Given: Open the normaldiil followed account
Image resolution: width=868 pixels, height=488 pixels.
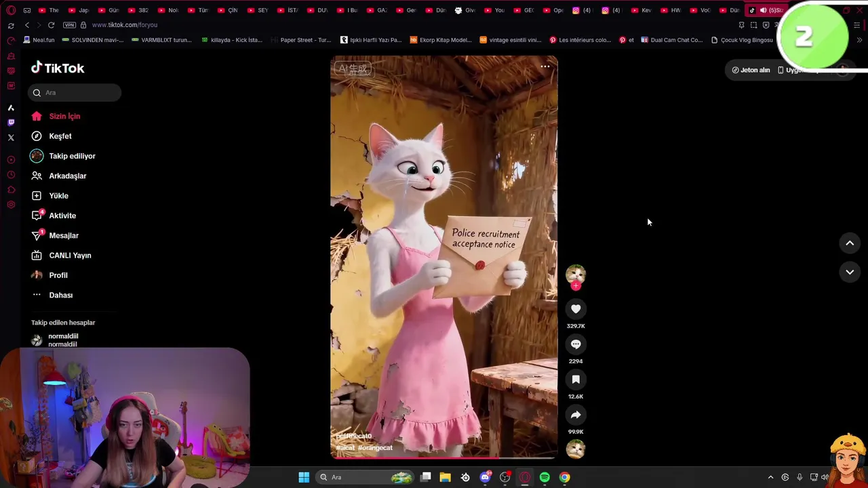Looking at the screenshot, I should [x=55, y=340].
